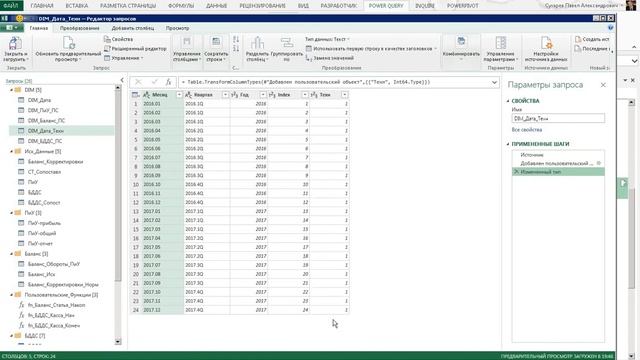Click the fx button in the formula bar
Image resolution: width=640 pixels, height=360 pixels.
168,82
